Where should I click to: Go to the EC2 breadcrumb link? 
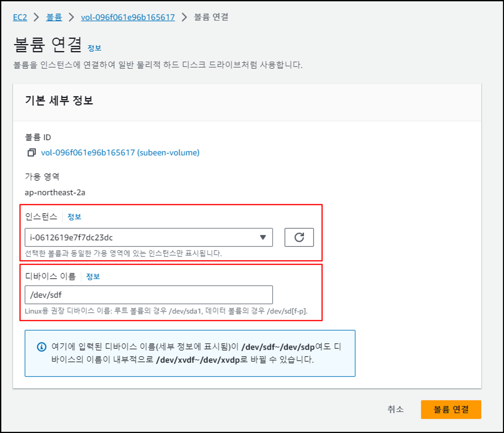pos(20,17)
